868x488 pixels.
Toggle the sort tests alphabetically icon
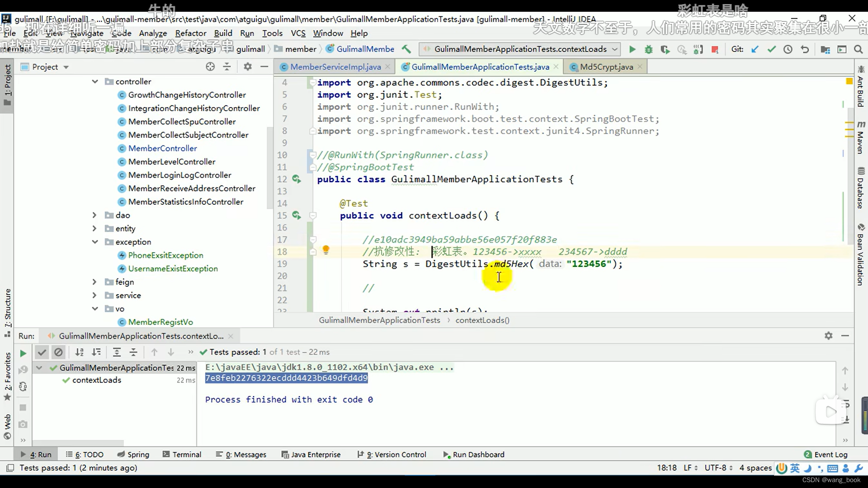pos(79,352)
